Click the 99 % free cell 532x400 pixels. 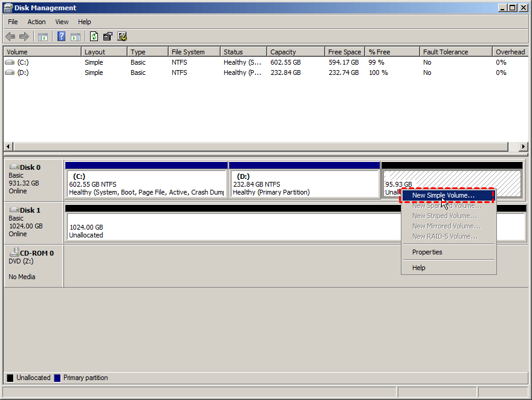376,62
